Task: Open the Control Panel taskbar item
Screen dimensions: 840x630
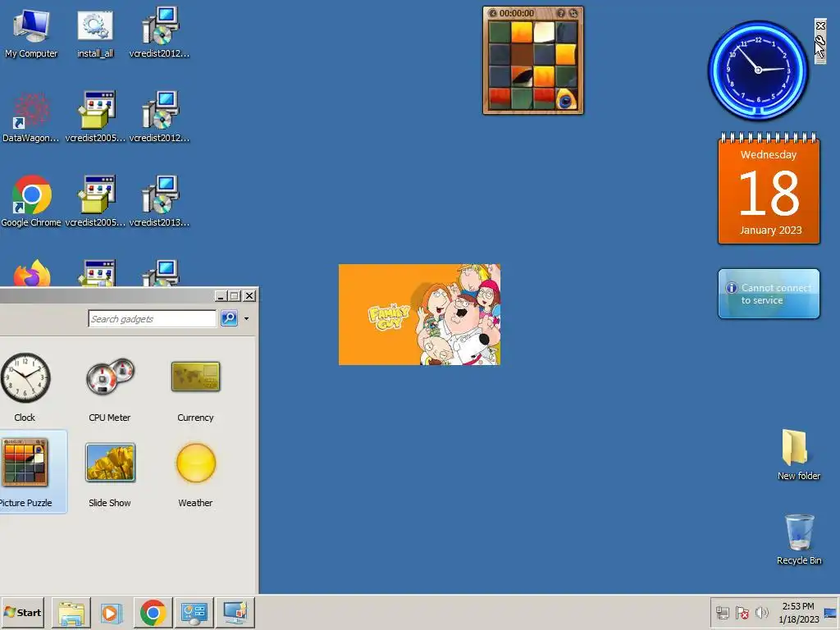Action: pos(194,612)
